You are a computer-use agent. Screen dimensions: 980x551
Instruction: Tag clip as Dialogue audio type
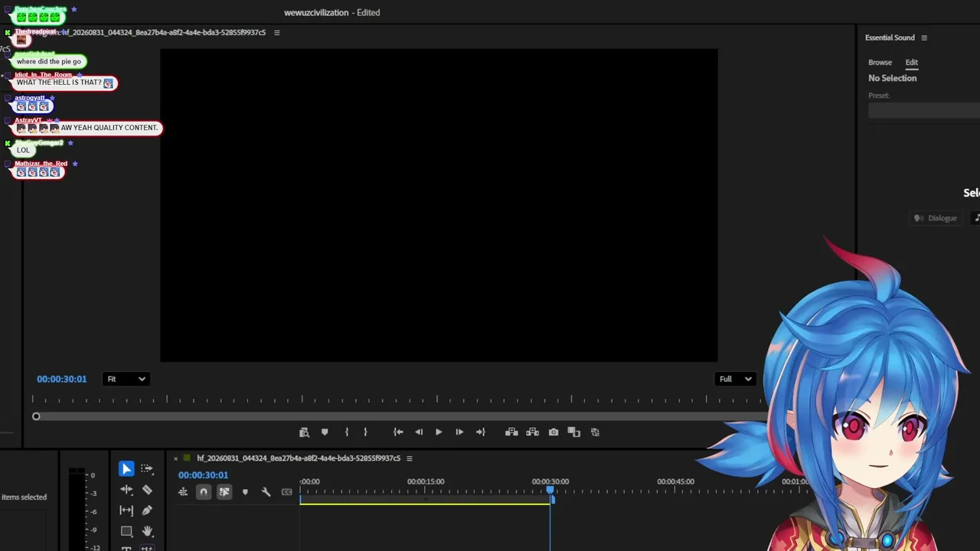tap(935, 218)
